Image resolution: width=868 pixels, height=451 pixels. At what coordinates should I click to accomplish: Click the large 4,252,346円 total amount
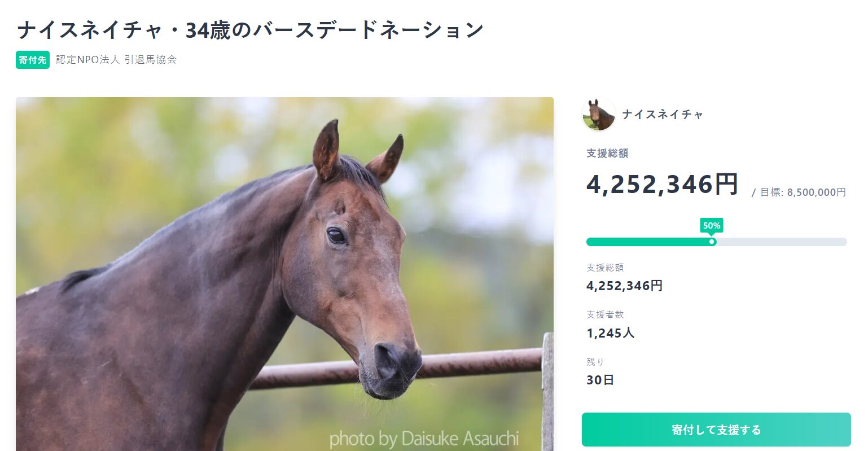[x=662, y=184]
